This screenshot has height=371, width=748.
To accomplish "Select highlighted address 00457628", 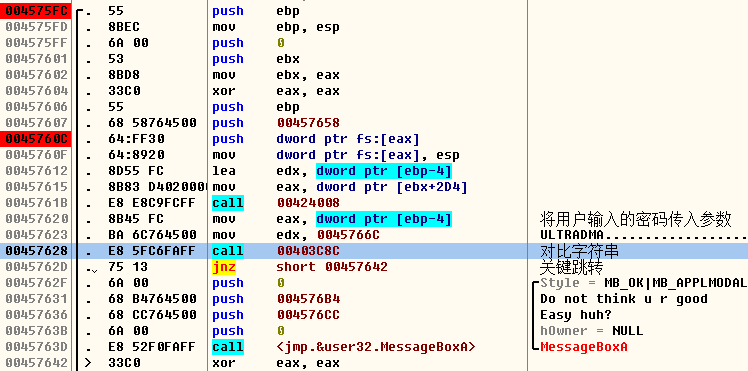I will (x=36, y=251).
